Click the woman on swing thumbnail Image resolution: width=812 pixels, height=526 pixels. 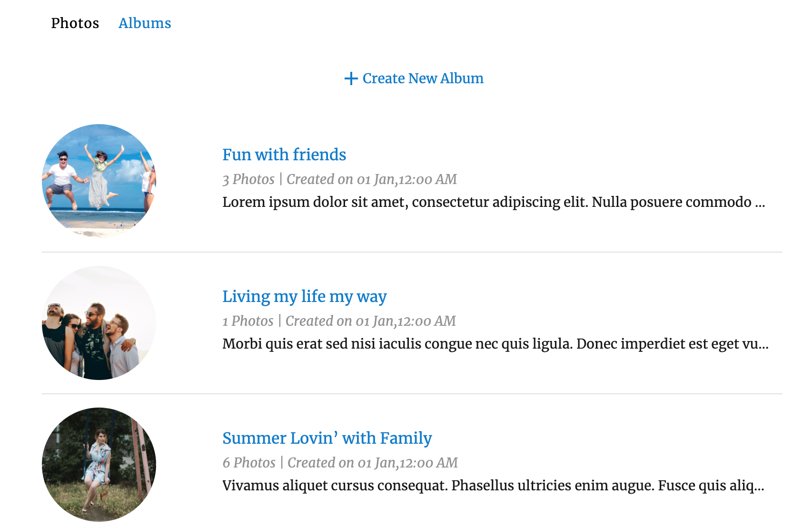99,464
